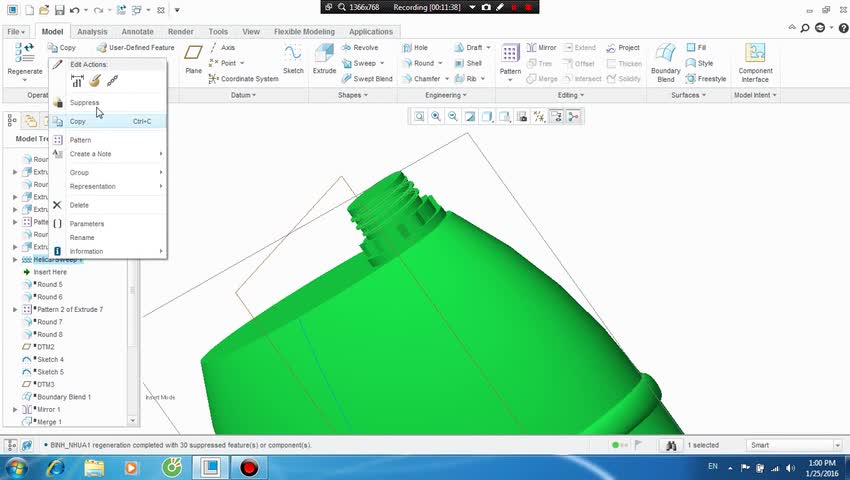Screen dimensions: 850x480
Task: Select the Mirror tool
Action: coord(542,48)
